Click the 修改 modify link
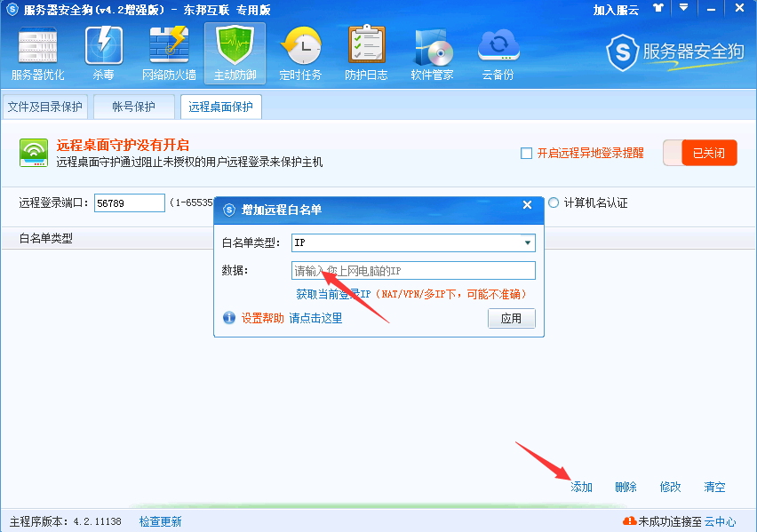This screenshot has height=532, width=757. 670,487
